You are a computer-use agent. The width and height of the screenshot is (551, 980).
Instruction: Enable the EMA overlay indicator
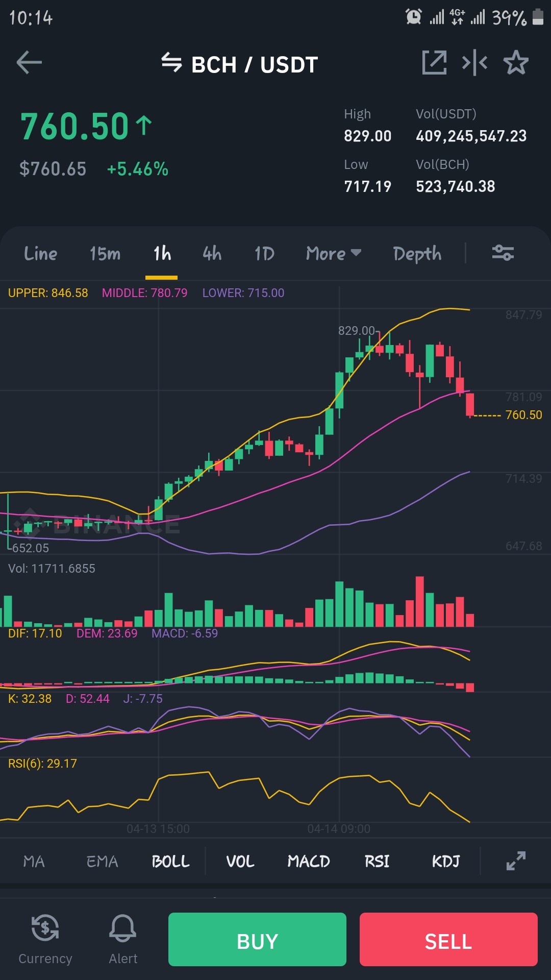102,862
